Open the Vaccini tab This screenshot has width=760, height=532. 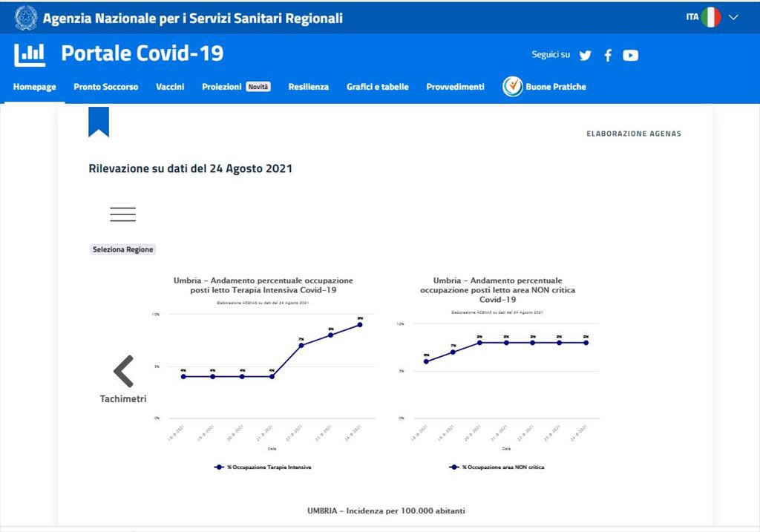tap(170, 87)
